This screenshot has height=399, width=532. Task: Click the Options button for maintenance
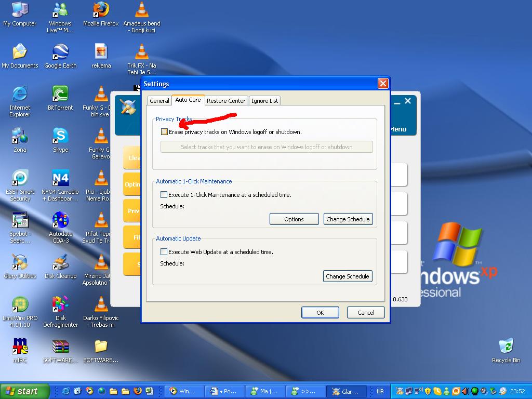pos(294,219)
